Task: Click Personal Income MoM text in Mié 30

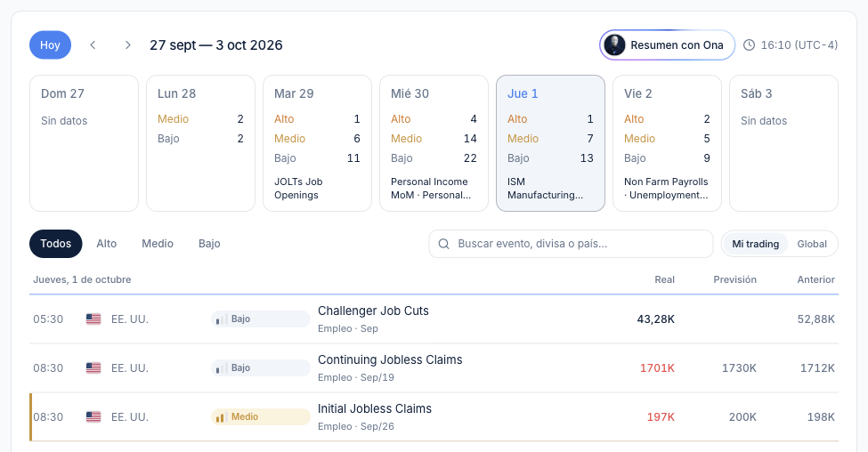Action: pos(430,188)
